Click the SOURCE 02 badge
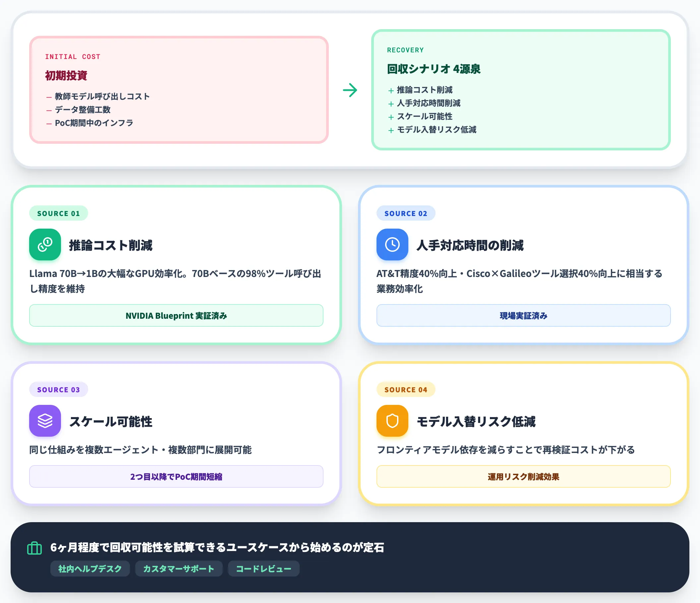Image resolution: width=700 pixels, height=603 pixels. [x=406, y=213]
